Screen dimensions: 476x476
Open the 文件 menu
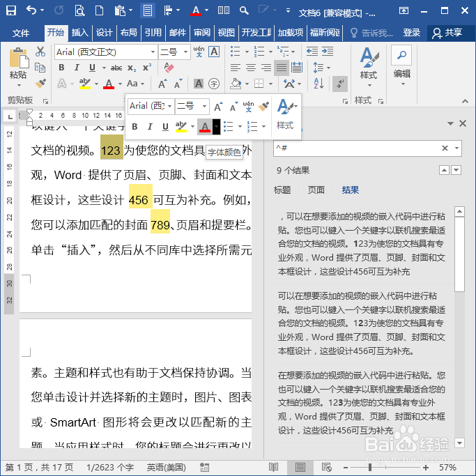click(21, 33)
